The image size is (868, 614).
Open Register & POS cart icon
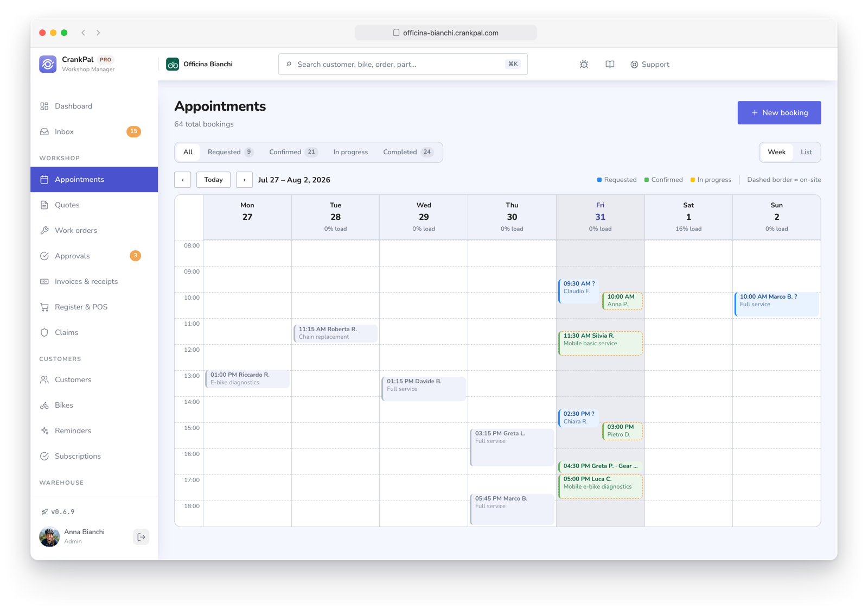(44, 307)
